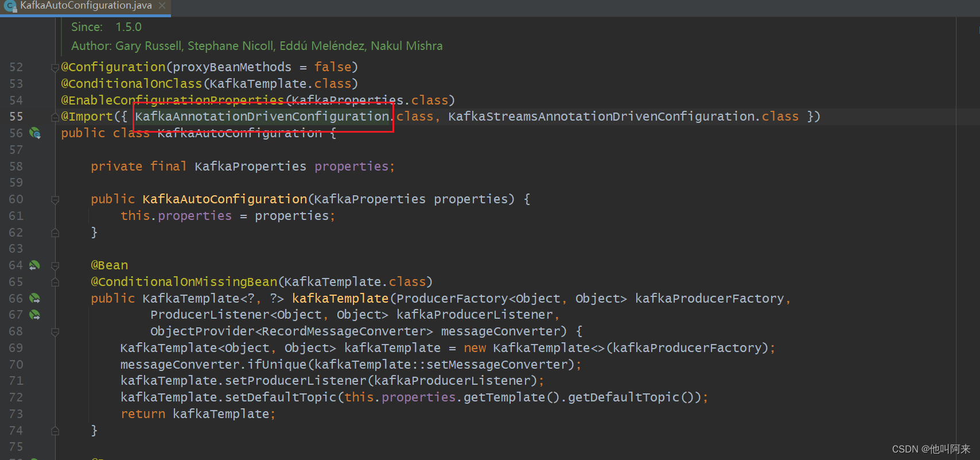The height and width of the screenshot is (460, 980).
Task: Click ProducerListener type on line 67
Action: coord(210,315)
